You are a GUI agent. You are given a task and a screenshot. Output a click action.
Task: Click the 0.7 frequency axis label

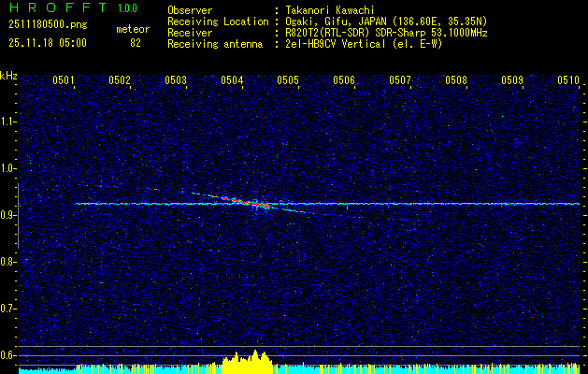point(8,309)
